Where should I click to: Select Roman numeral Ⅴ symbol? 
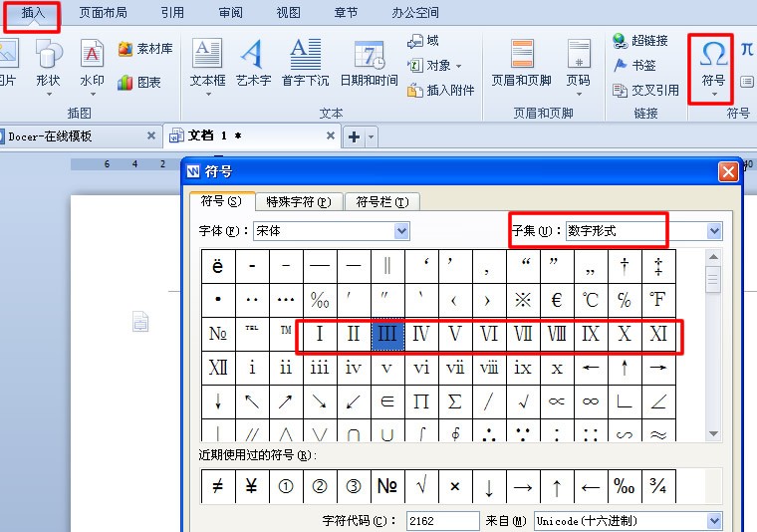click(x=455, y=334)
